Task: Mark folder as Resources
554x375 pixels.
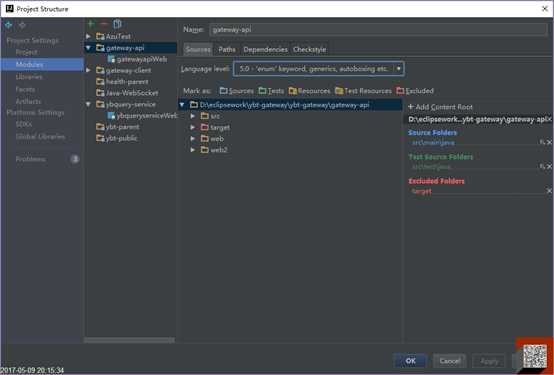Action: 309,91
